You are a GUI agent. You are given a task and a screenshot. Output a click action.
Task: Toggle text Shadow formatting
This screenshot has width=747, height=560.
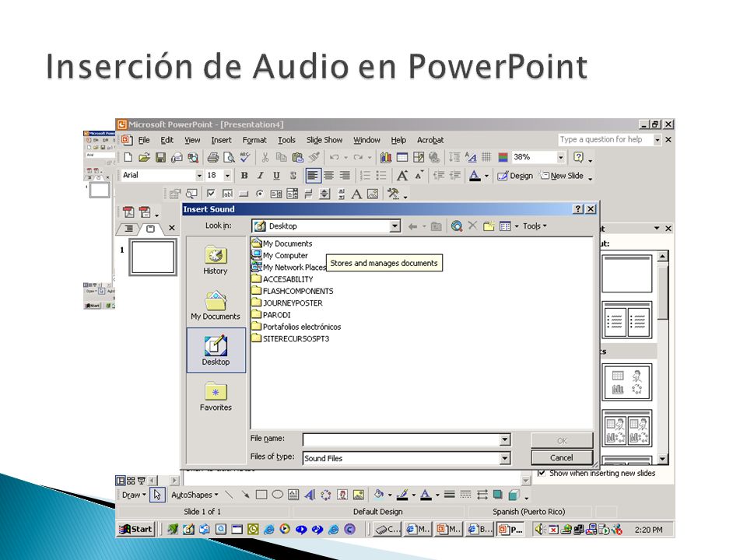(293, 176)
